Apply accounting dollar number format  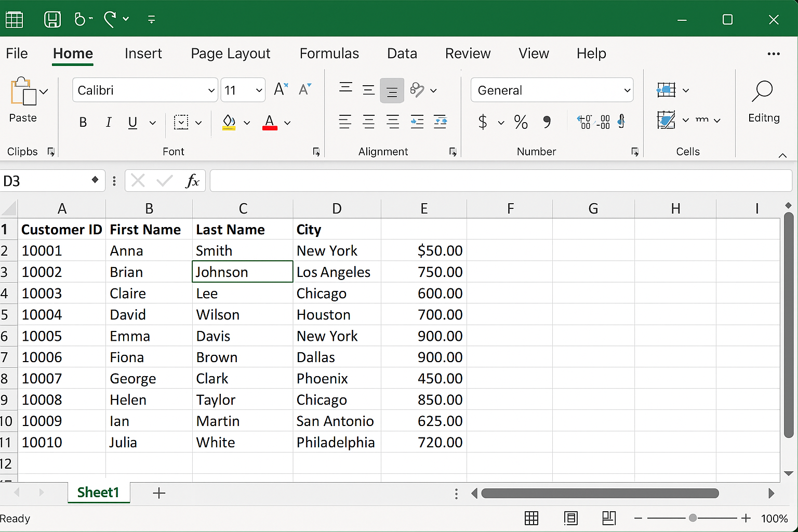pyautogui.click(x=483, y=122)
